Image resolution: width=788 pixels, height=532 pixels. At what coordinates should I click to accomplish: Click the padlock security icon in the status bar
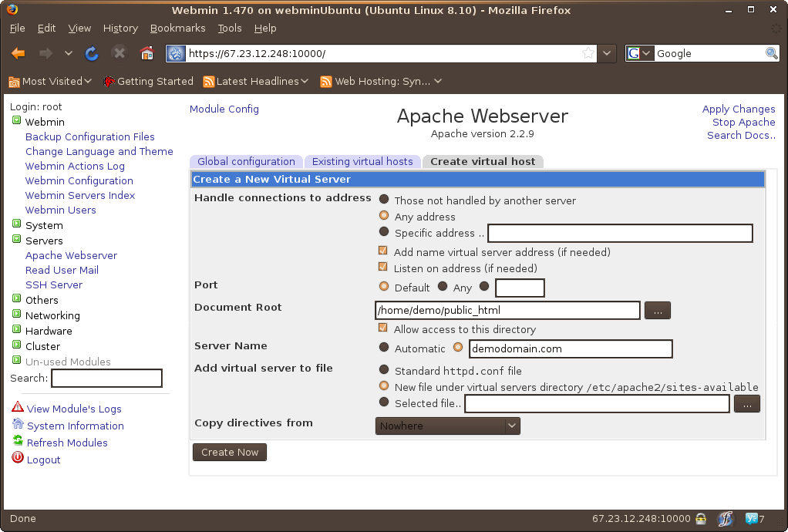pos(701,519)
